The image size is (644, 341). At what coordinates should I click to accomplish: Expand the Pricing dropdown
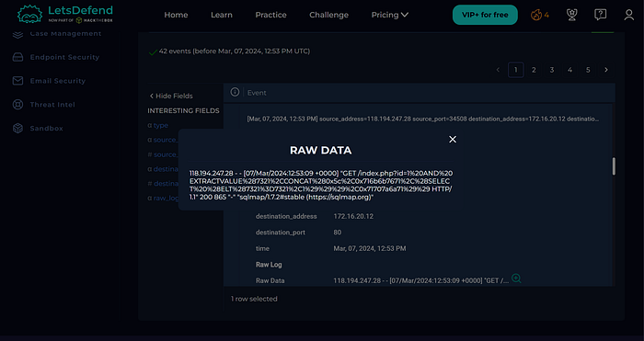click(390, 15)
